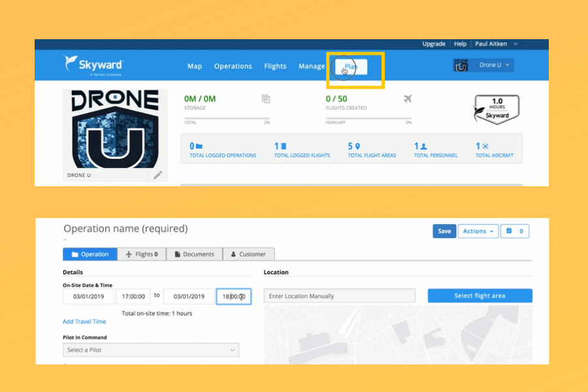Open Total Logged Operations stat
This screenshot has width=588, height=392.
223,150
